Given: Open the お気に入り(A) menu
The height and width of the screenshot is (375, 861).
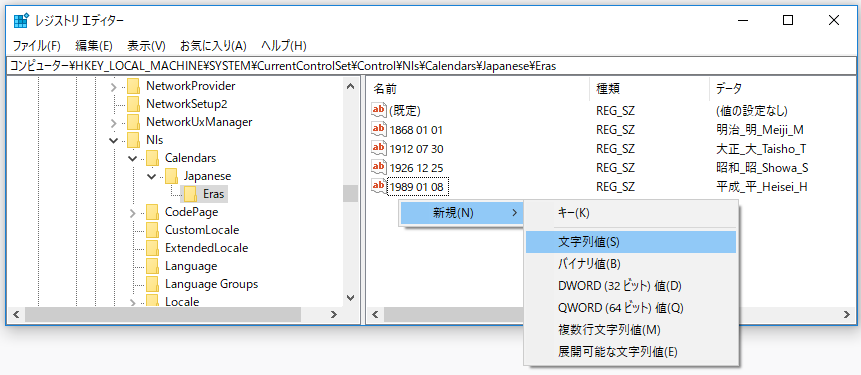Looking at the screenshot, I should (213, 46).
